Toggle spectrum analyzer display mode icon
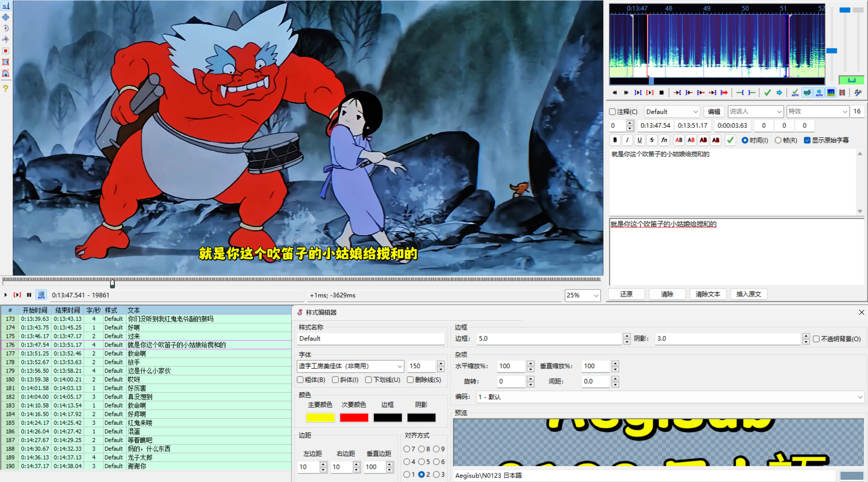 (x=831, y=93)
